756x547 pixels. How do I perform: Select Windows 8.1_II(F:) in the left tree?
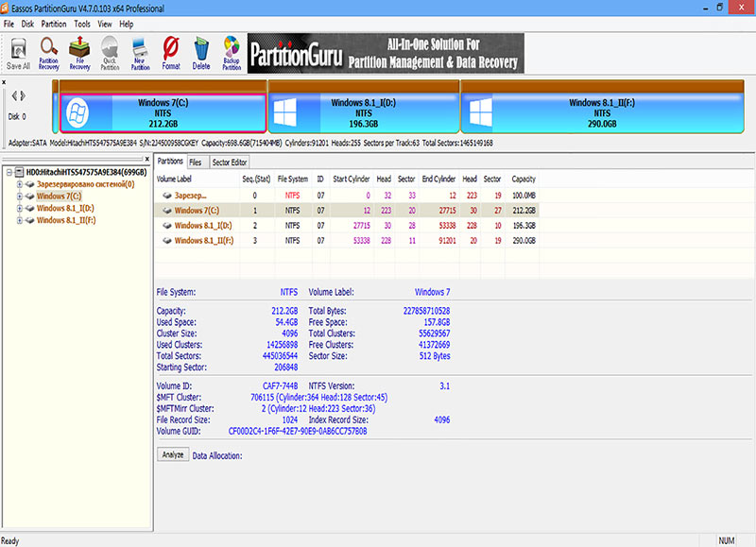pos(66,220)
